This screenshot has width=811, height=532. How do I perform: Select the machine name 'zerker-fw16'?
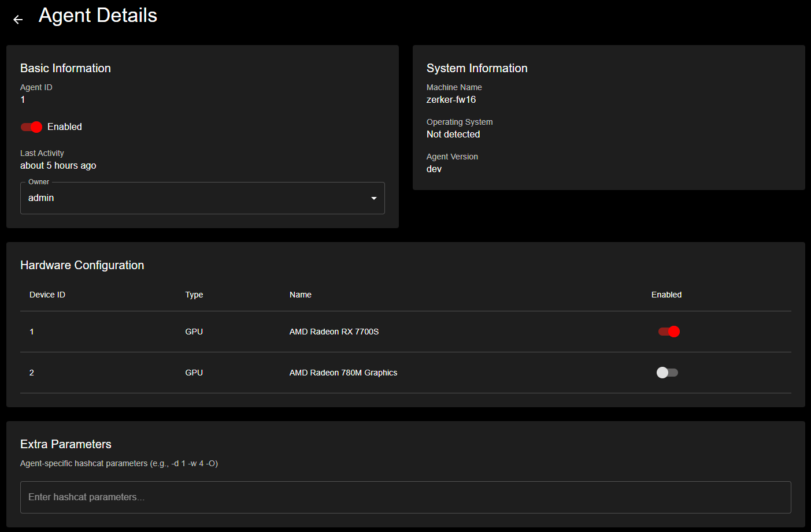pos(451,99)
